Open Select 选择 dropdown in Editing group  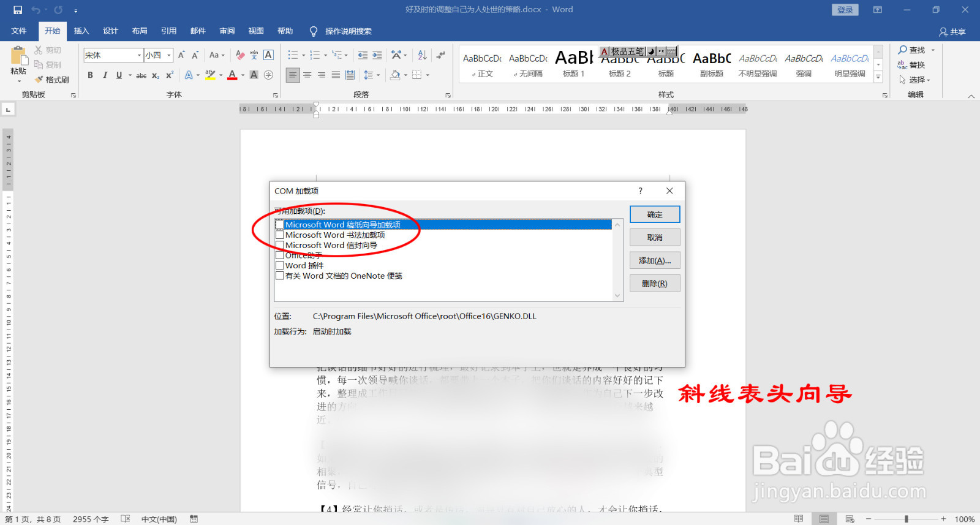[914, 80]
